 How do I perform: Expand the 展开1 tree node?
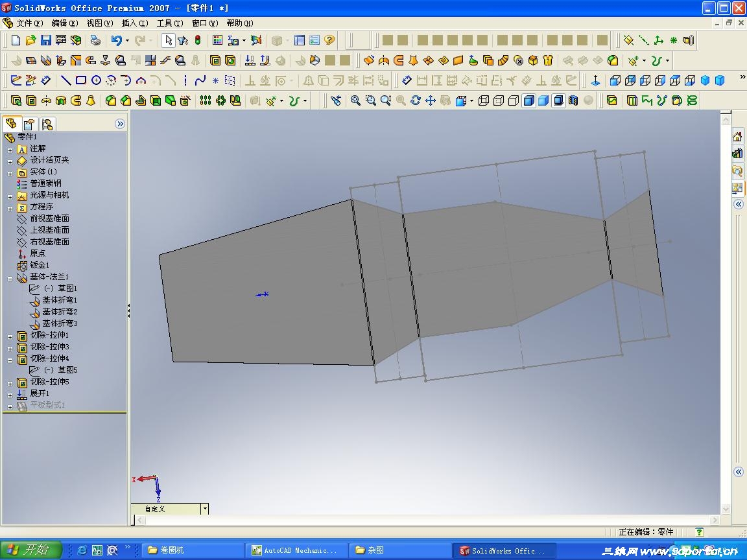(x=10, y=395)
